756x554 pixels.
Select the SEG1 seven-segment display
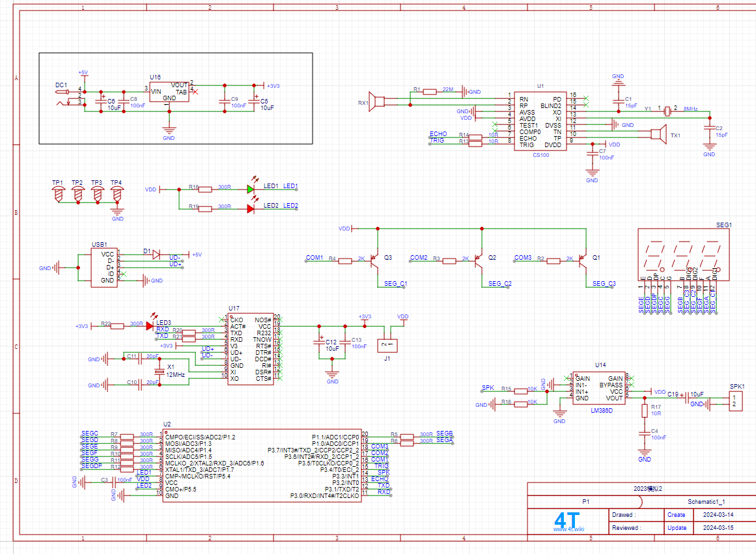pos(683,255)
